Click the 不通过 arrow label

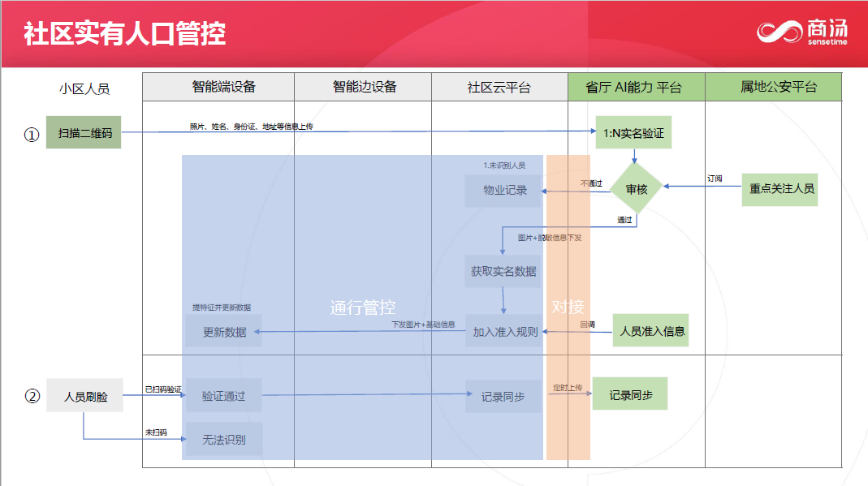[591, 183]
